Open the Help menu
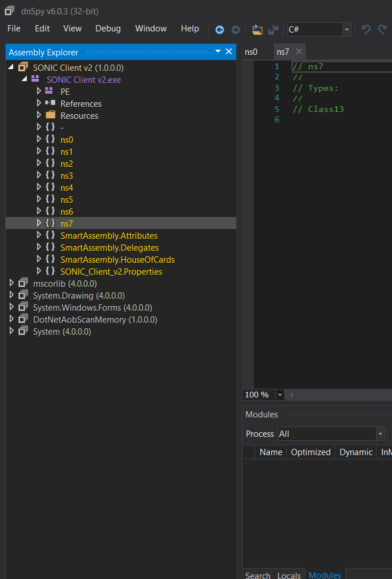The width and height of the screenshot is (392, 579). point(190,29)
